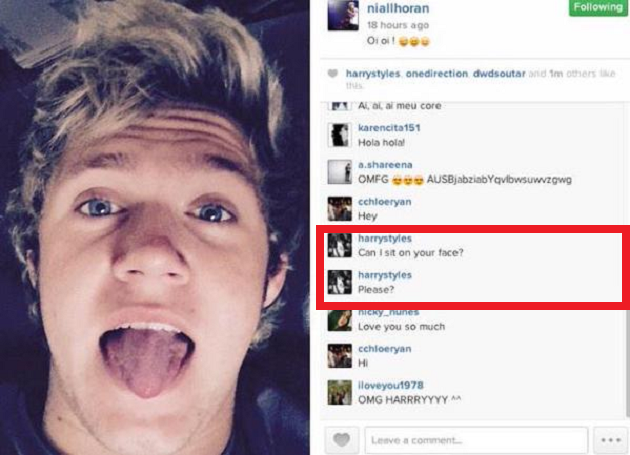Viewport: 630px width, 455px height.
Task: Open the a.shareena commenter username
Action: click(385, 165)
